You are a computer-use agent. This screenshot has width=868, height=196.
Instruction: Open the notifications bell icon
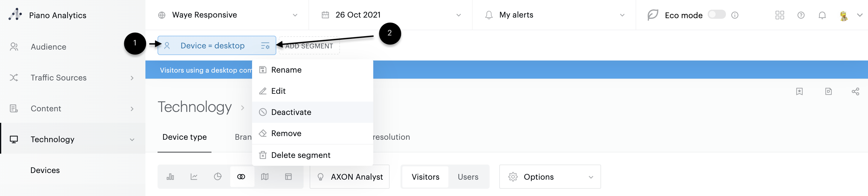pos(822,15)
